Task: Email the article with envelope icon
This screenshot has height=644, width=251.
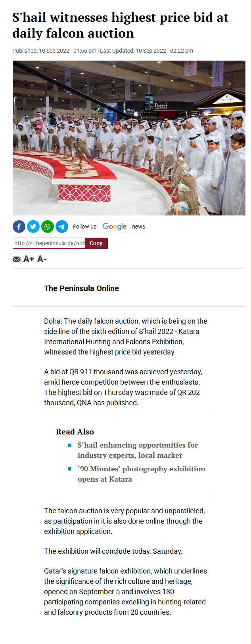Action: click(x=17, y=259)
